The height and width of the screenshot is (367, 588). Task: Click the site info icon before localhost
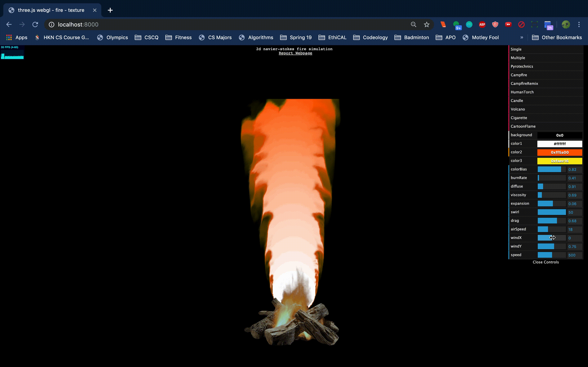[51, 24]
